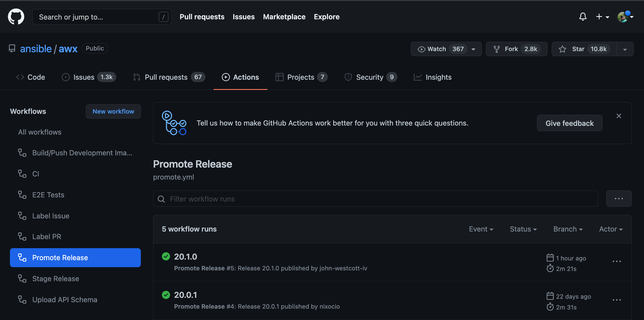Click the stopwatch icon showing 2m 21s

coord(550,268)
